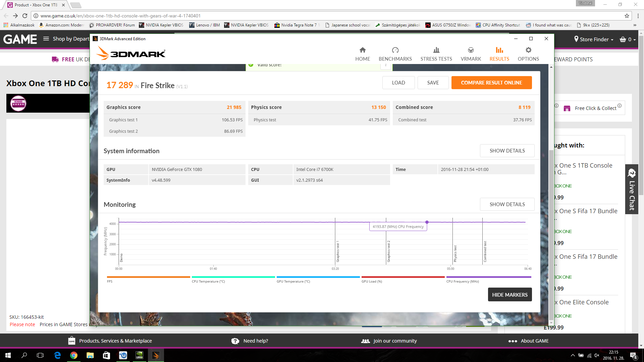Screen dimensions: 644x362
Task: Reload the page in Chrome
Action: click(x=25, y=16)
